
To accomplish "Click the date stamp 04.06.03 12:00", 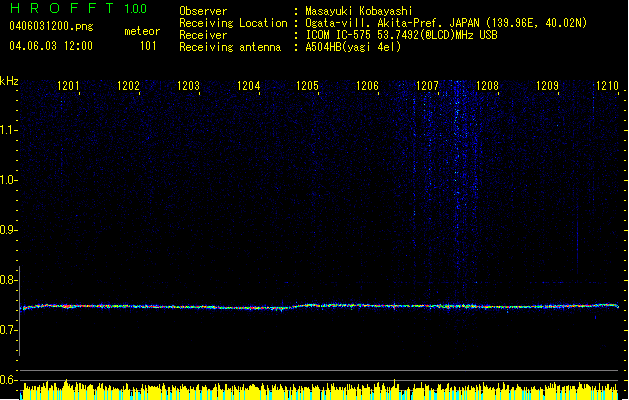I will click(51, 46).
